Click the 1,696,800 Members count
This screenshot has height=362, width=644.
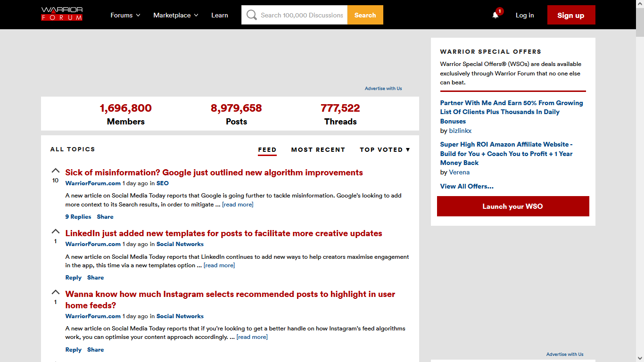[x=126, y=108]
